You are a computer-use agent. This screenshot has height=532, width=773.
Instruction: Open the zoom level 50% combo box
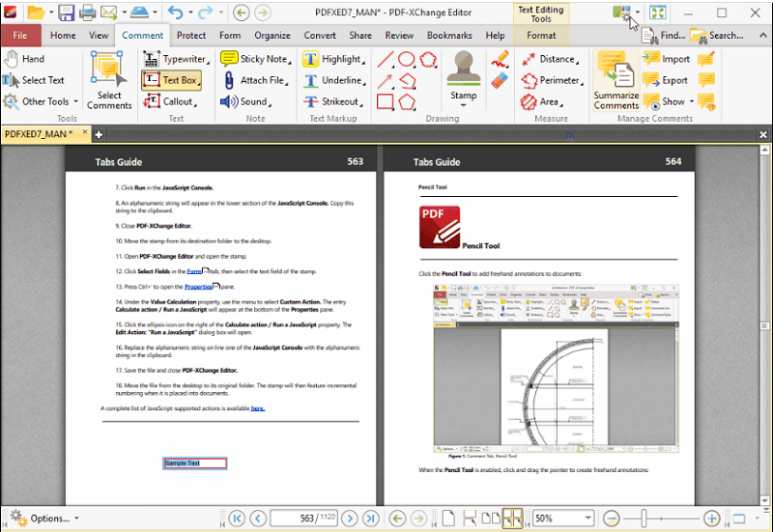pos(563,518)
